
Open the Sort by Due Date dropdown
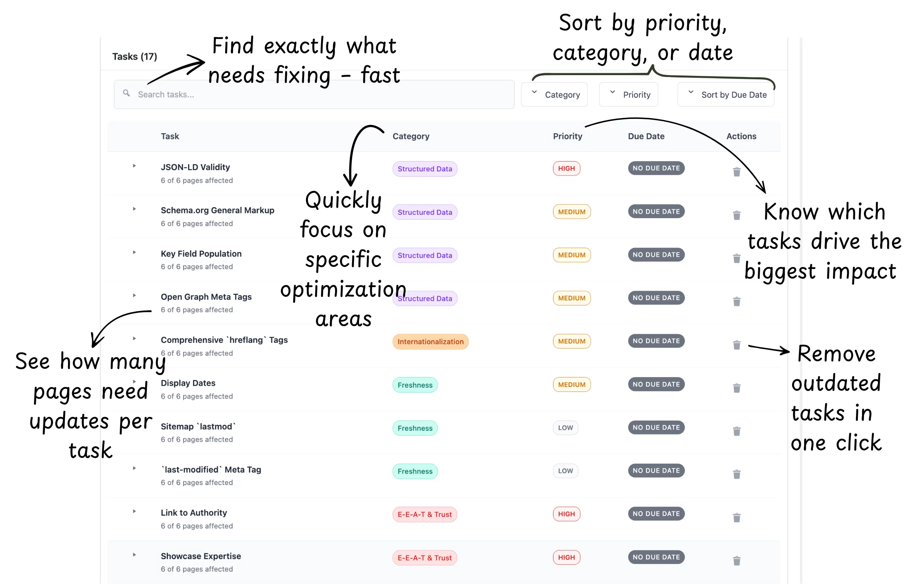[725, 95]
